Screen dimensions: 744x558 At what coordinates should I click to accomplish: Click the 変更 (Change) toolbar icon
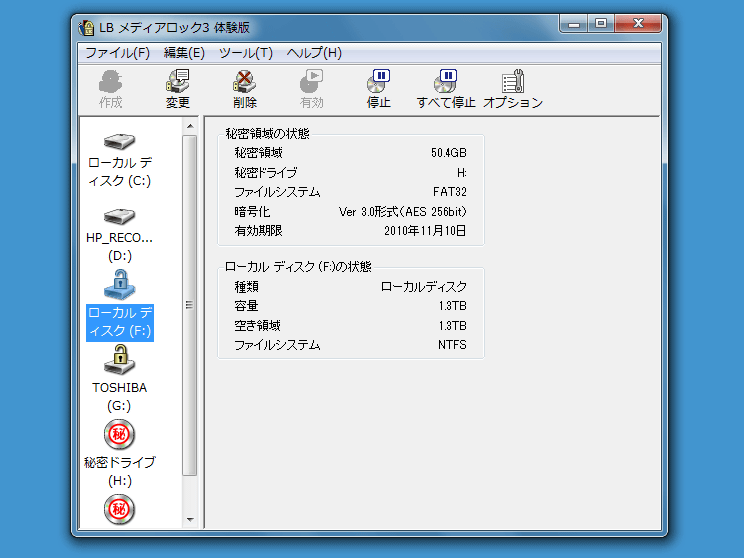(177, 81)
